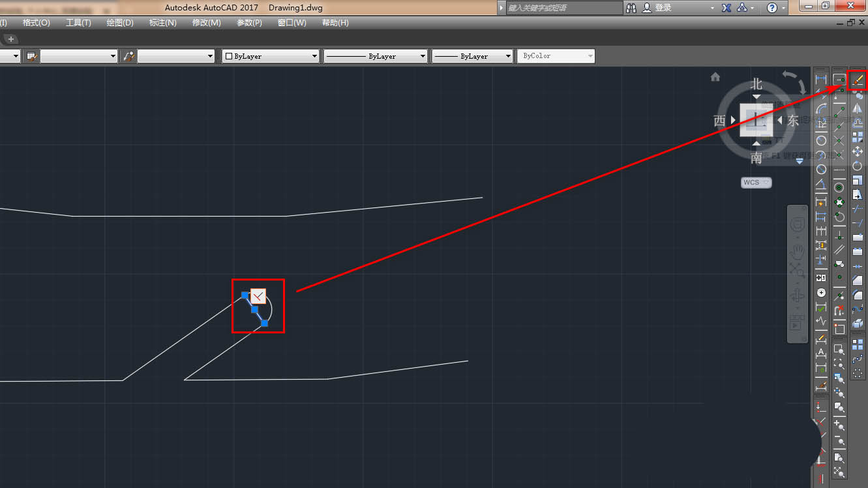Activate the Move tool with four arrows
The width and height of the screenshot is (868, 488).
point(858,151)
